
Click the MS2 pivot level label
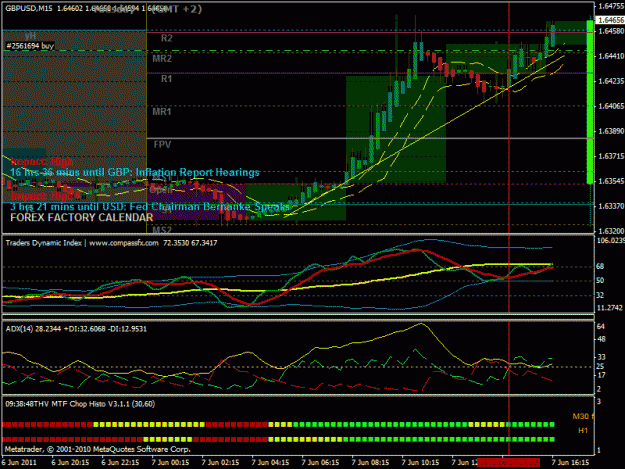pos(162,230)
